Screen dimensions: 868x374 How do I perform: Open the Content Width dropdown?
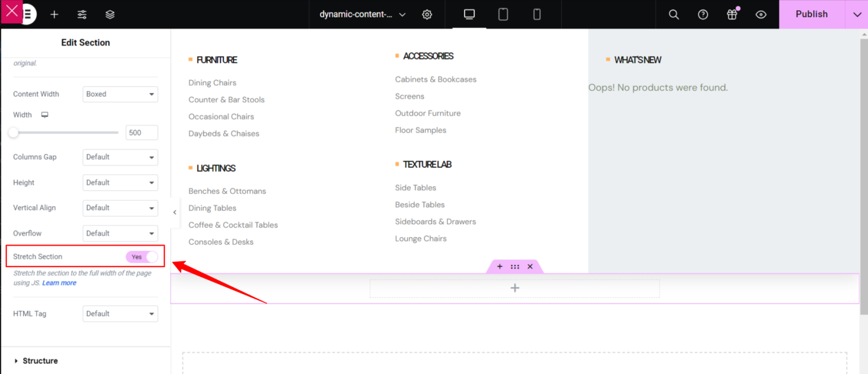(120, 94)
